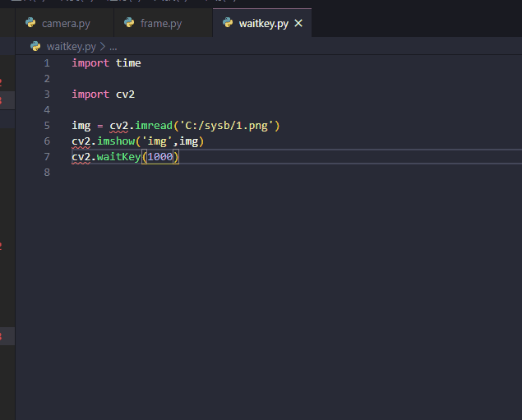Click line number 5 in the gutter

[47, 126]
